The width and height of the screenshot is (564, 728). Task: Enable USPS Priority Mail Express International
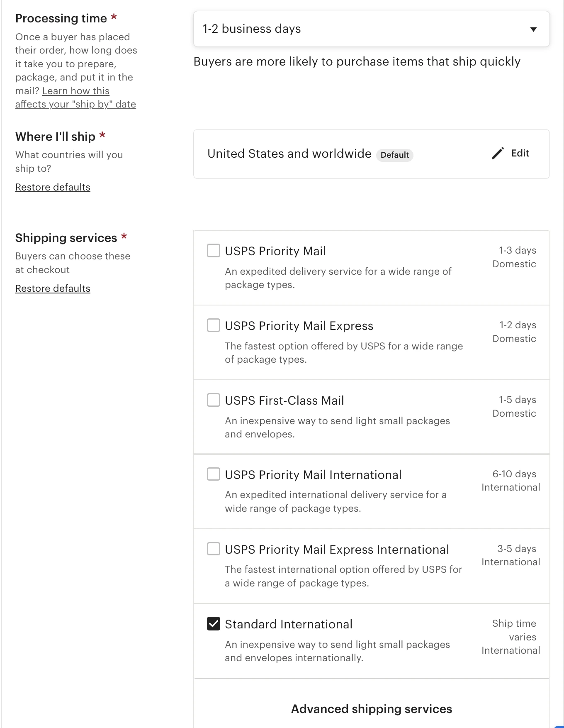tap(214, 549)
